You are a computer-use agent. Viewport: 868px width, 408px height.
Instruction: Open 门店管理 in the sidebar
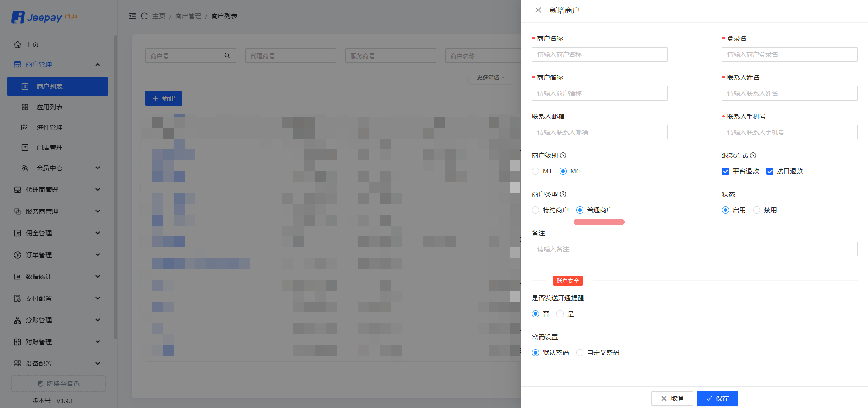[49, 148]
